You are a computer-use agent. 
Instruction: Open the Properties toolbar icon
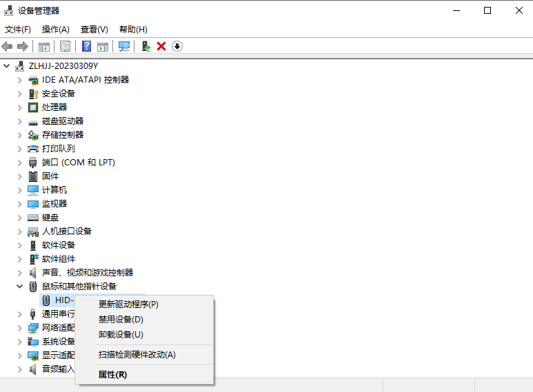coord(65,46)
